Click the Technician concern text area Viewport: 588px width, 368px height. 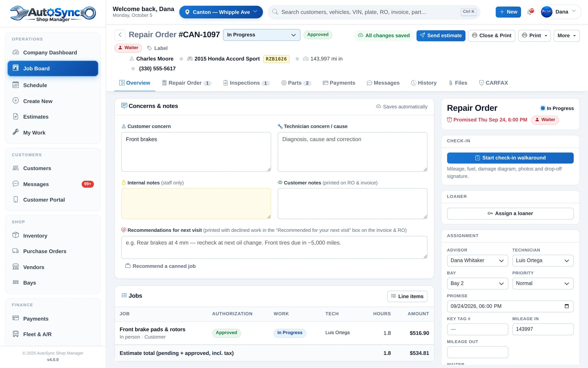[x=352, y=152]
